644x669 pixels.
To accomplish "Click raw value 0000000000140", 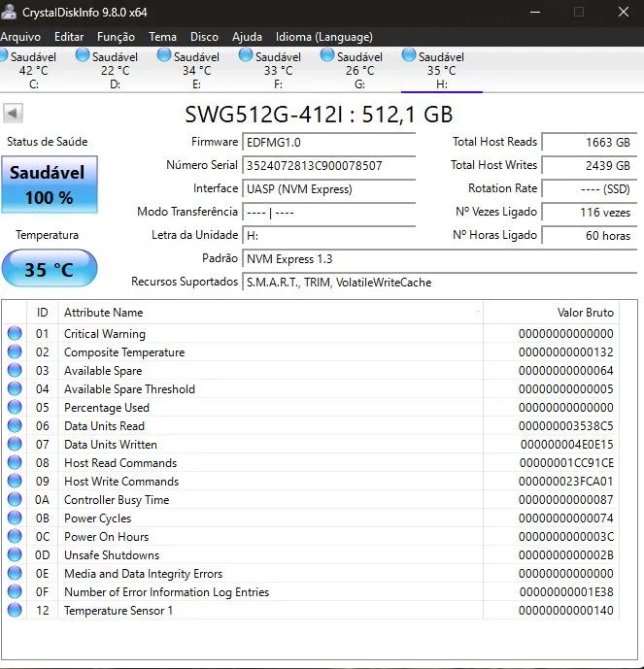I will click(566, 611).
